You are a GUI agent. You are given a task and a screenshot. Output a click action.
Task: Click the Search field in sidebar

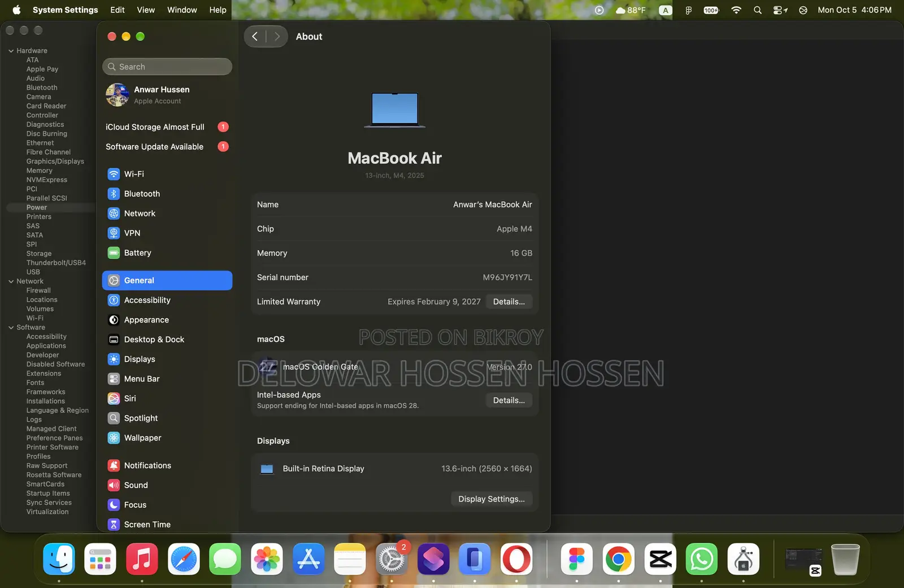pos(167,67)
